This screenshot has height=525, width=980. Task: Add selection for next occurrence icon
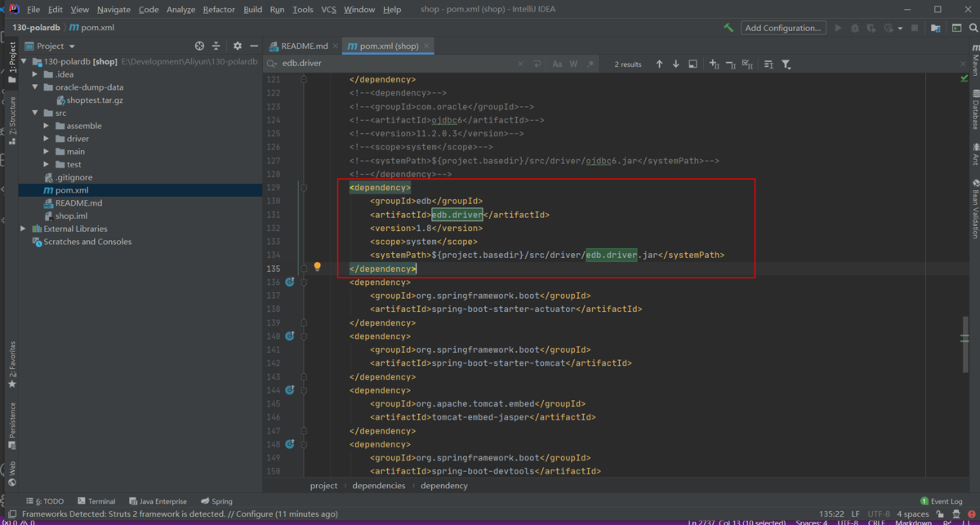click(714, 64)
